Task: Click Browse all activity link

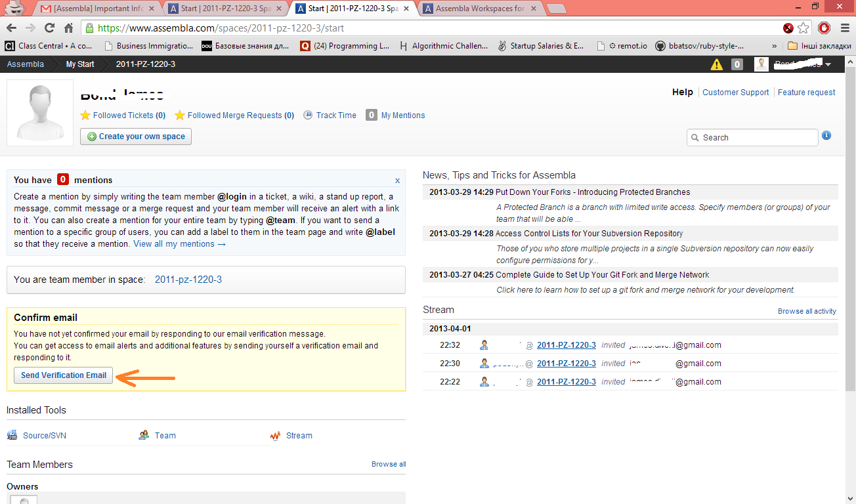Action: point(807,311)
